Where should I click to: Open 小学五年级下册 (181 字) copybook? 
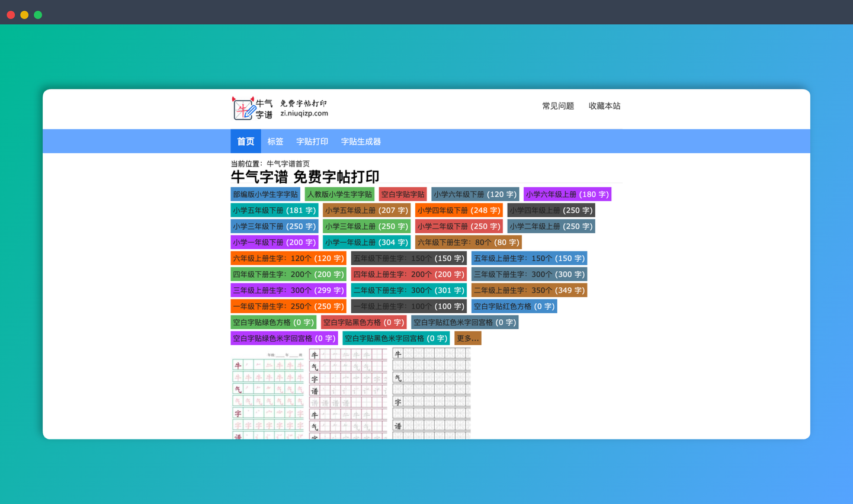pyautogui.click(x=274, y=210)
